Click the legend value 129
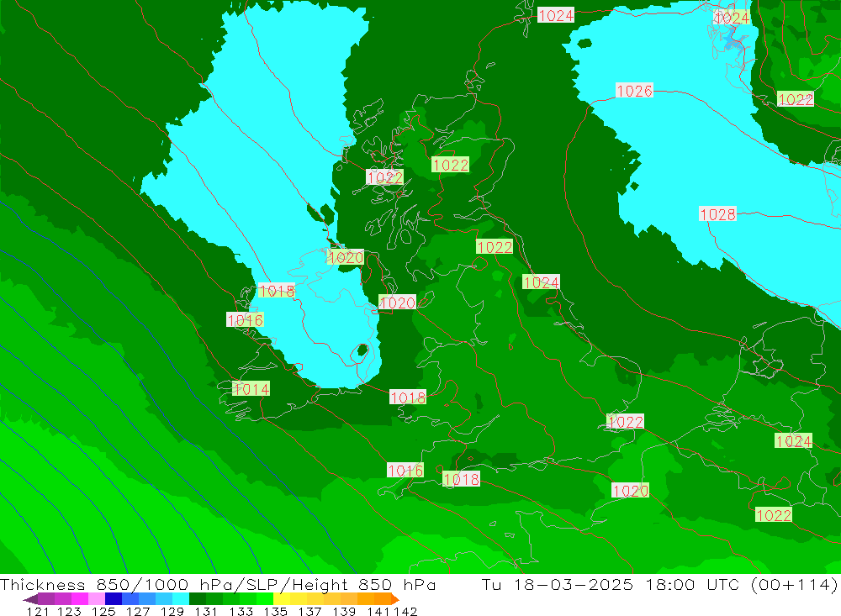Screen dimensions: 841x616 (x=172, y=611)
